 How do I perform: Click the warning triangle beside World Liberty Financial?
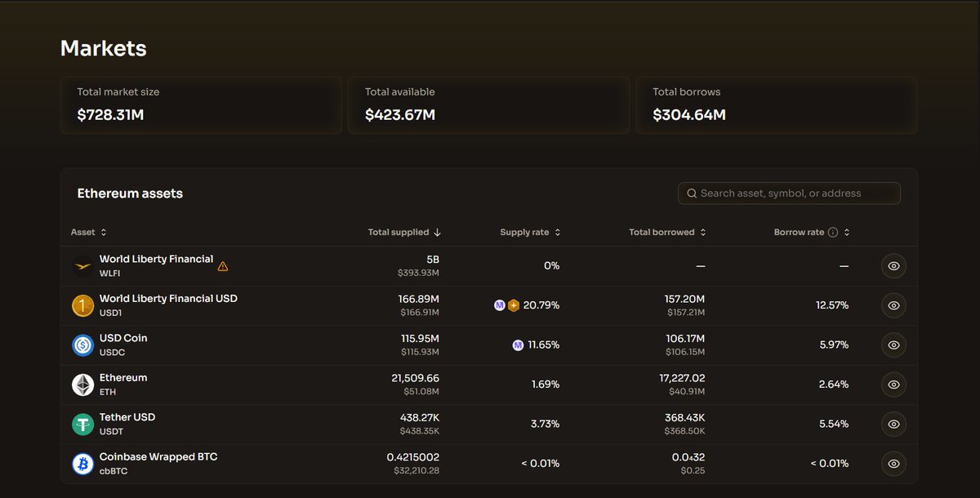[223, 266]
